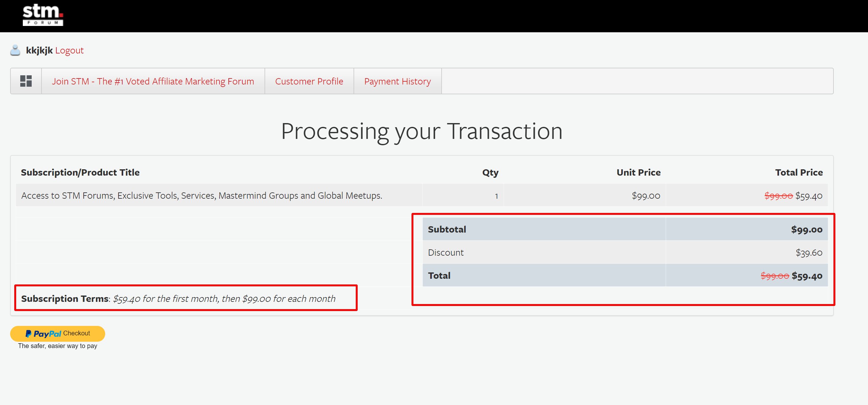Click the Total row showing $59.40
The height and width of the screenshot is (405, 868).
(x=439, y=275)
